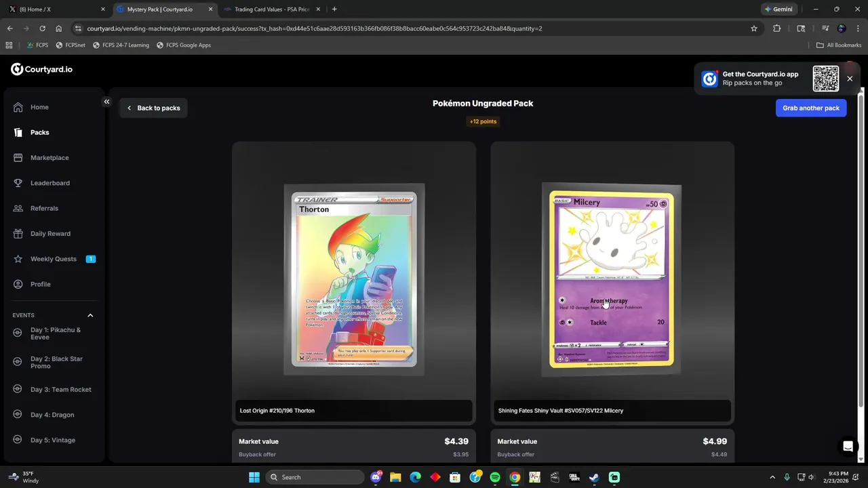Open File Explorer from the taskbar
This screenshot has width=868, height=488.
[x=395, y=477]
